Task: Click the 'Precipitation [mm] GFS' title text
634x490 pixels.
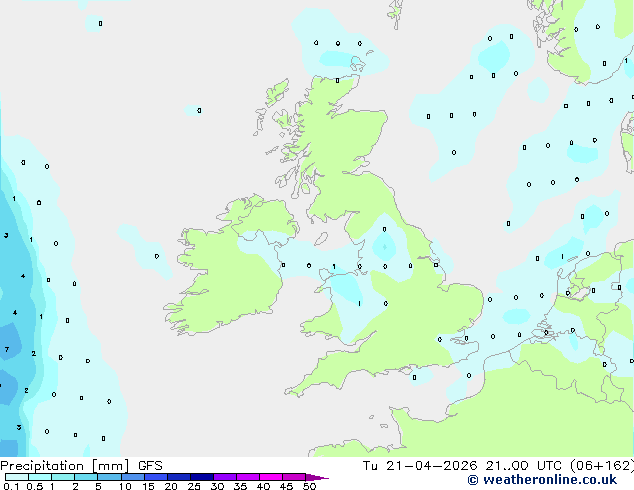Action: (81, 466)
